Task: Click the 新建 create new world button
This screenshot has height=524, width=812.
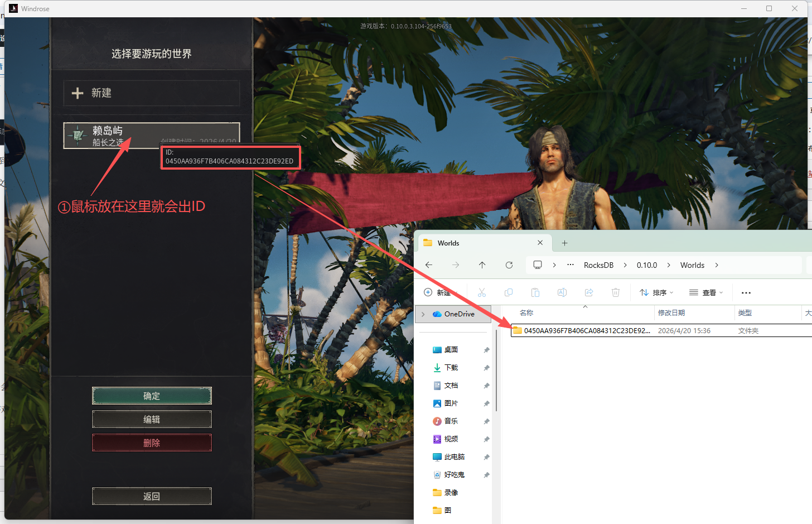Action: coord(152,93)
